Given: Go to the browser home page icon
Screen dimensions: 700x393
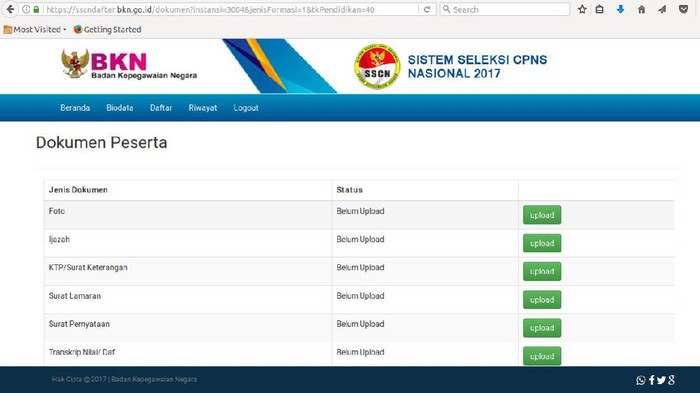Looking at the screenshot, I should click(x=642, y=9).
